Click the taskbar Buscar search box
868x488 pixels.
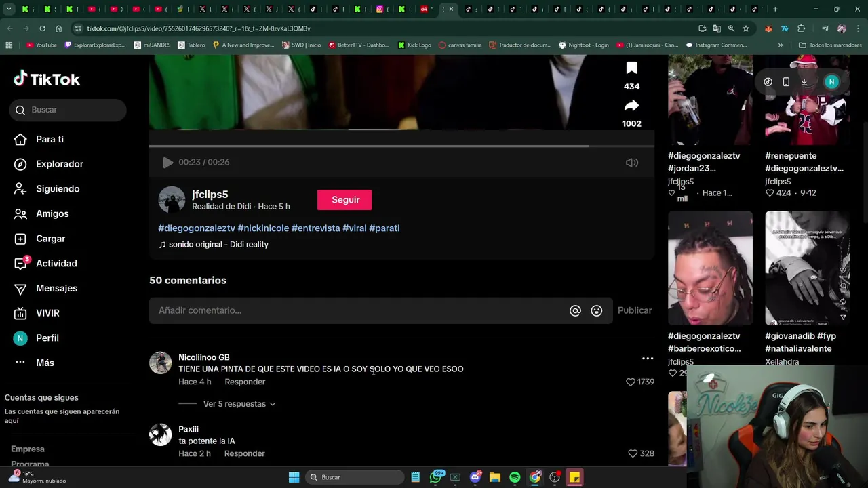click(x=355, y=477)
